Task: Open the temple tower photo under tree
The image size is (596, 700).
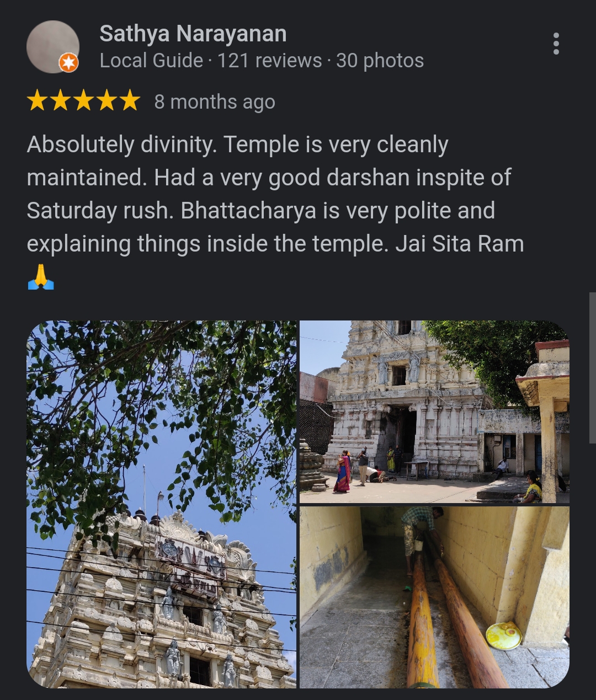Action: (x=161, y=504)
